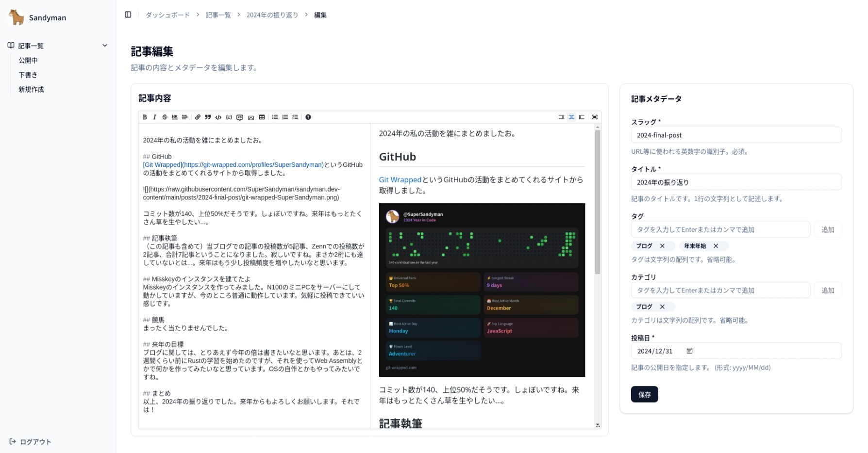
Task: Focus the category input field
Action: click(720, 290)
